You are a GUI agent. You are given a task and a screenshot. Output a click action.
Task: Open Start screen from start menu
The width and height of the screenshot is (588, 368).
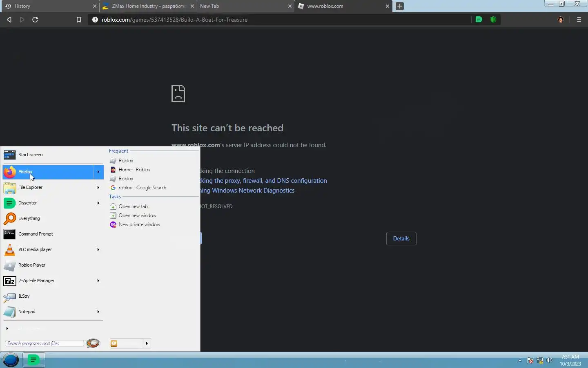53,155
